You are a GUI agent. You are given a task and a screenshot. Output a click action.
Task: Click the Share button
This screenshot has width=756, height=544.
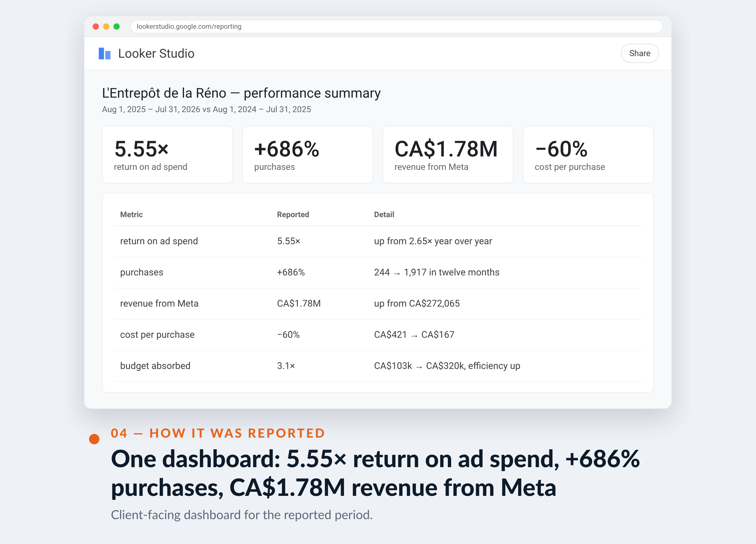point(639,53)
